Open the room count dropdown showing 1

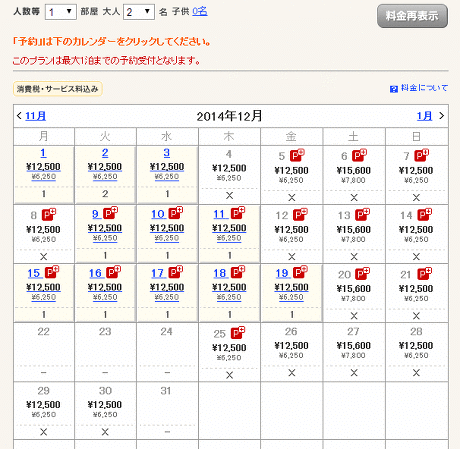pos(61,12)
